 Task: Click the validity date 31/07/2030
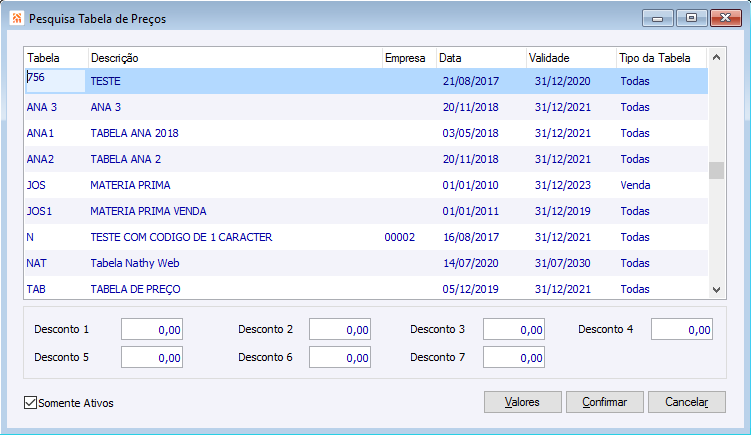562,263
